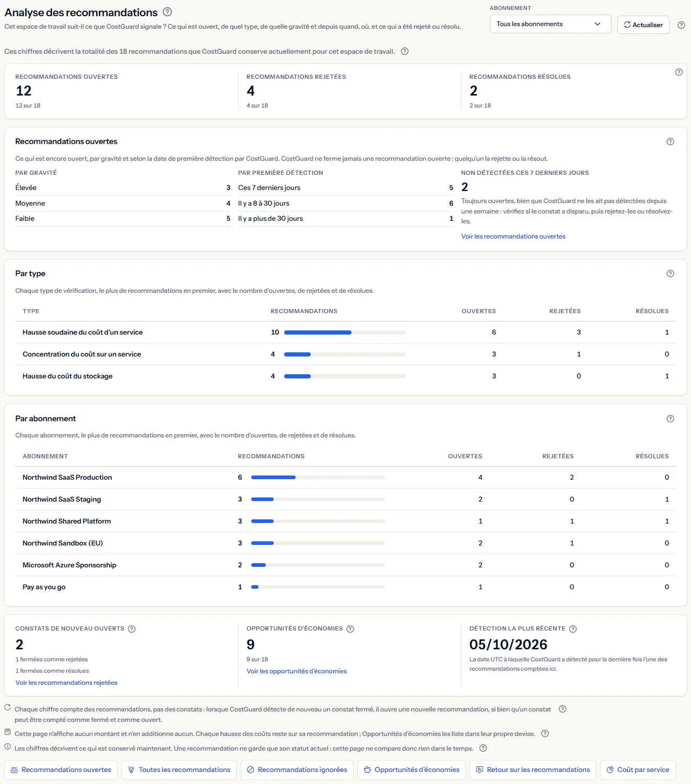Image resolution: width=691 pixels, height=784 pixels.
Task: Go to Toutes les recommandations
Action: (x=179, y=770)
